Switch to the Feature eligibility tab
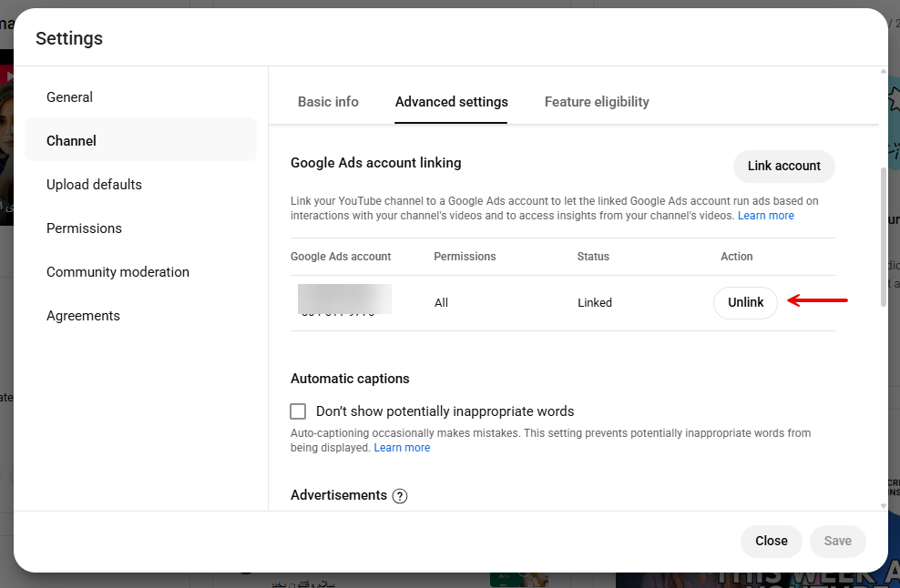Image resolution: width=900 pixels, height=588 pixels. coord(597,102)
